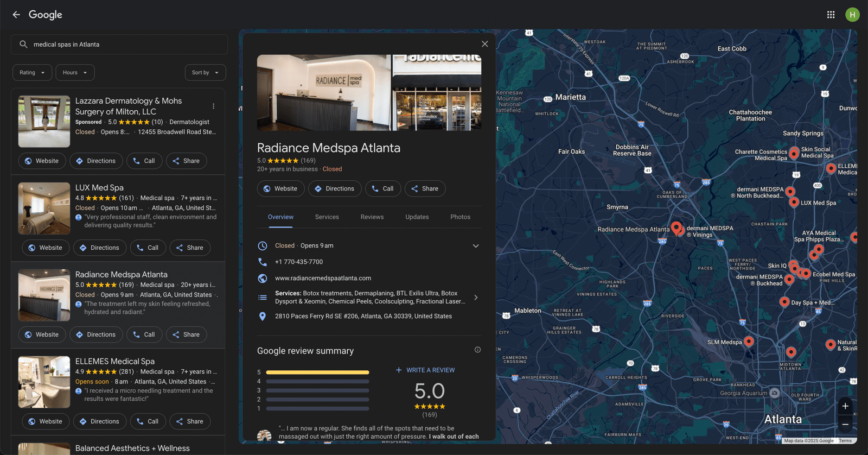
Task: Select the dermani MEDSPA North Buckhead pin
Action: coord(790,191)
